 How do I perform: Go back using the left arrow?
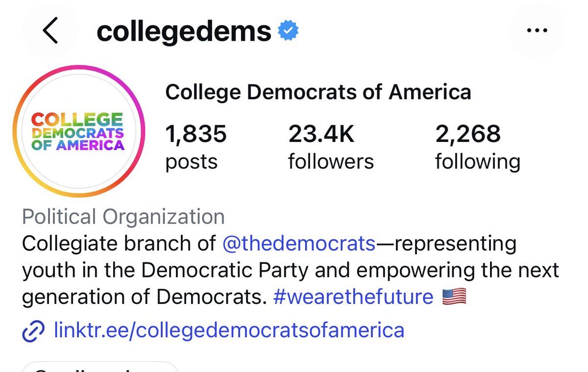click(x=50, y=32)
